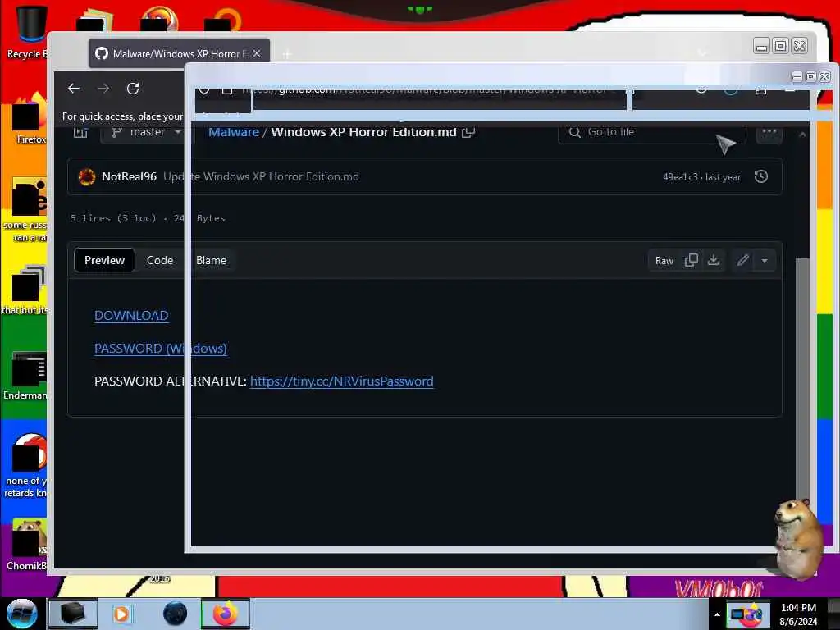Click the Raw button
This screenshot has width=840, height=630.
point(664,261)
